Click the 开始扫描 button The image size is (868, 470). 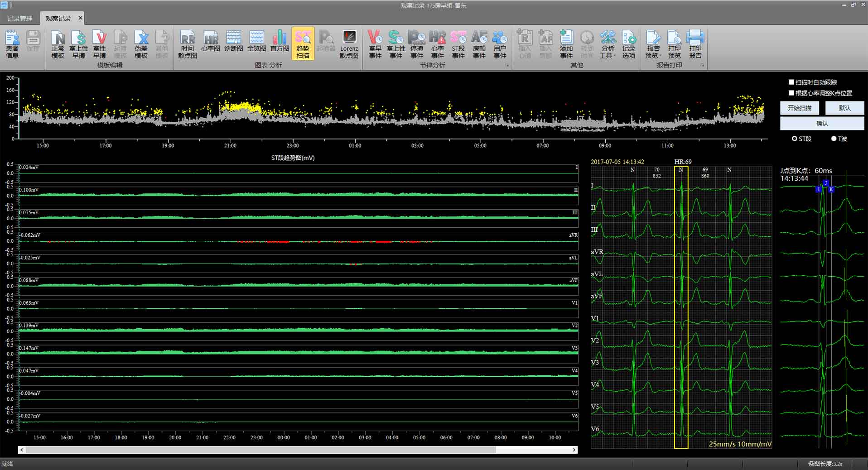point(799,108)
